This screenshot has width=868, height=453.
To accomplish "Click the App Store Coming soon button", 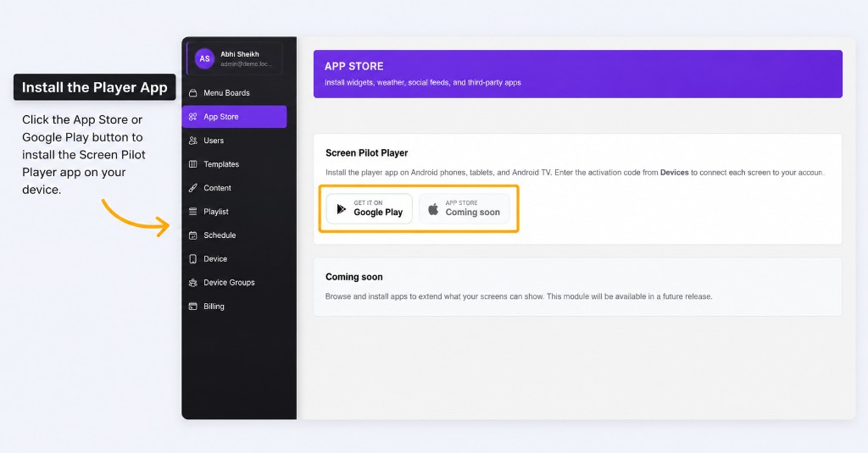I will pyautogui.click(x=464, y=208).
